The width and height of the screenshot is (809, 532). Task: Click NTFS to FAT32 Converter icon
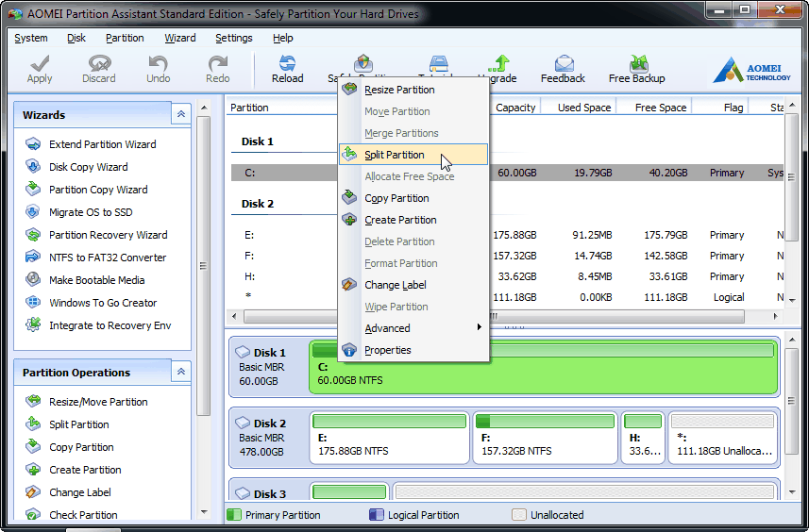[33, 257]
